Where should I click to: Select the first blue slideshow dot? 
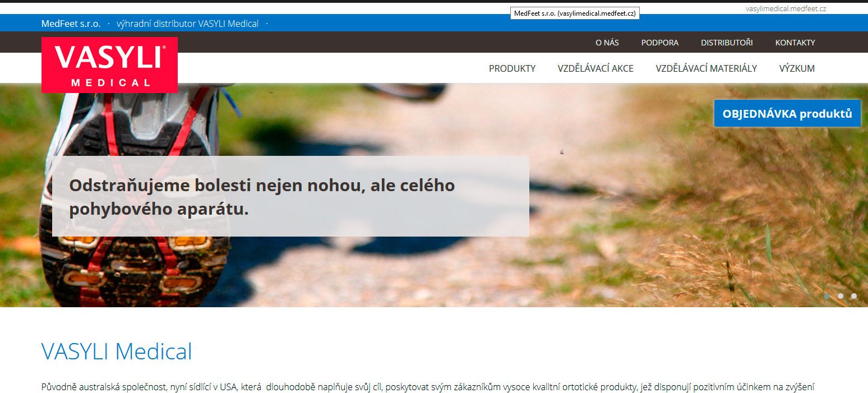827,296
